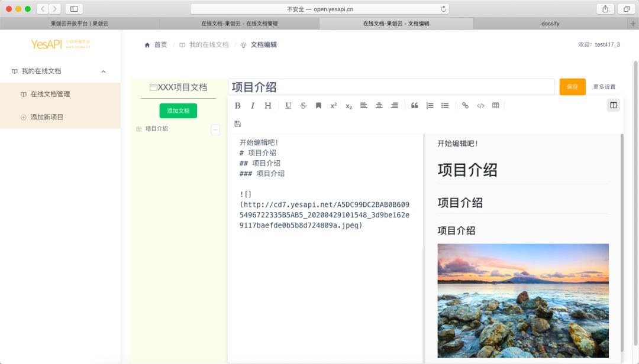The height and width of the screenshot is (364, 639).
Task: Click the 添加文档 green button
Action: click(x=177, y=110)
